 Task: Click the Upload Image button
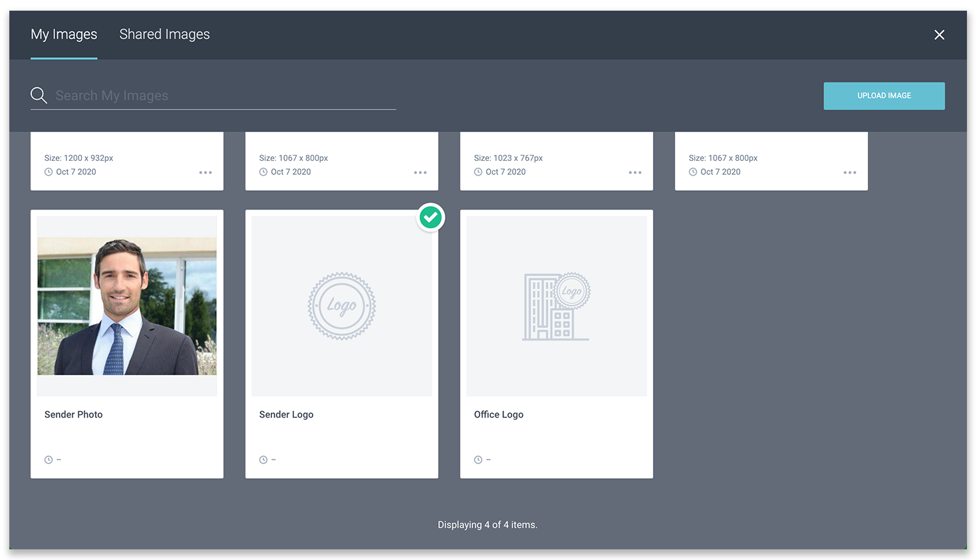(x=884, y=96)
